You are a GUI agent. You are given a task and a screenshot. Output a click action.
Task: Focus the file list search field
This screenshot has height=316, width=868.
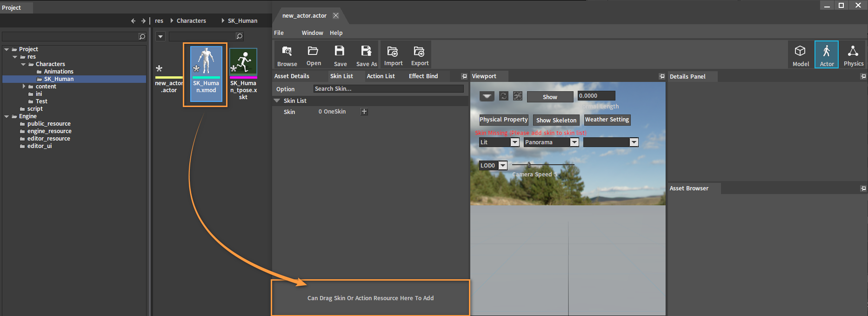pos(202,36)
